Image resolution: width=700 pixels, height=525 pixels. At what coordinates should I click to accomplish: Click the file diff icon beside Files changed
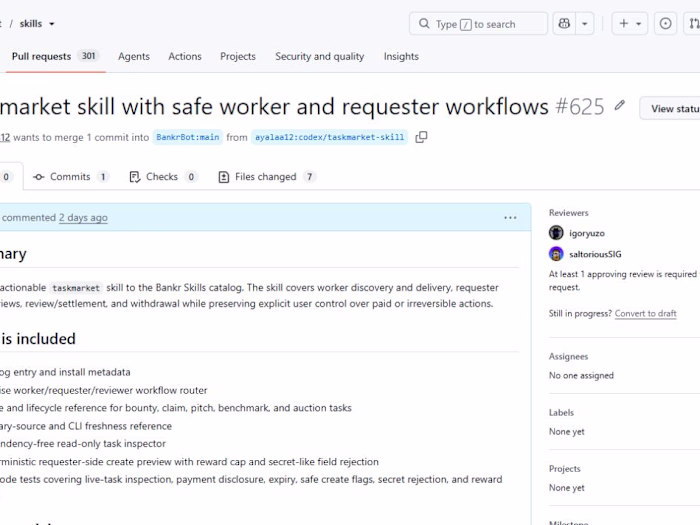click(x=224, y=177)
